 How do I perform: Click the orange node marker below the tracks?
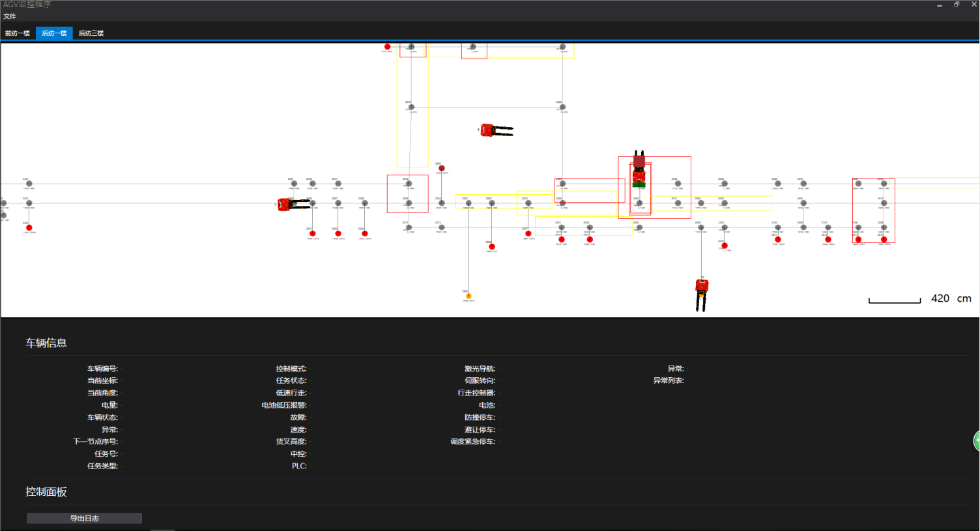coord(468,296)
